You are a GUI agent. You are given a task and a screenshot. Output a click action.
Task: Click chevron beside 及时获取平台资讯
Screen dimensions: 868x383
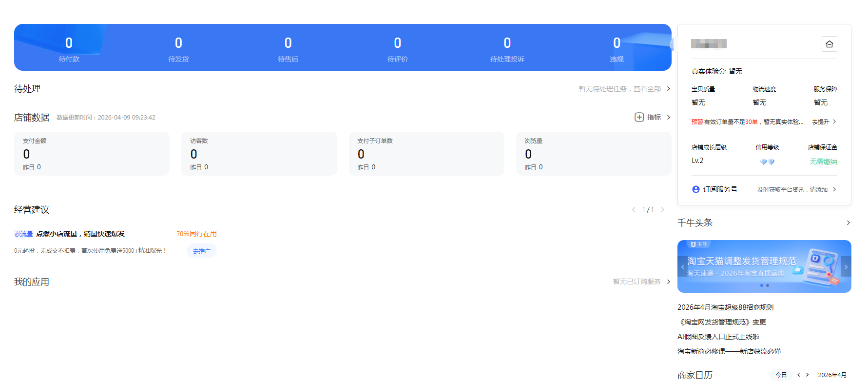click(834, 189)
